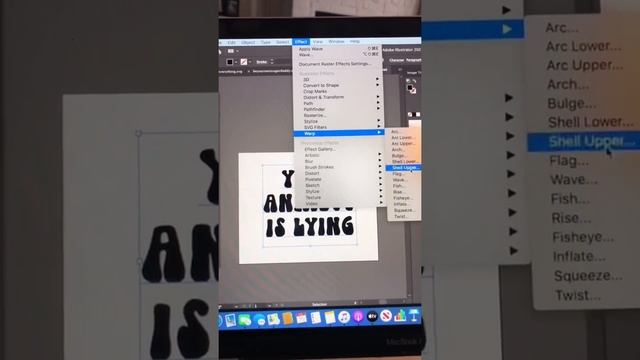Open Paragraph panel link in control bar

[x=413, y=60]
